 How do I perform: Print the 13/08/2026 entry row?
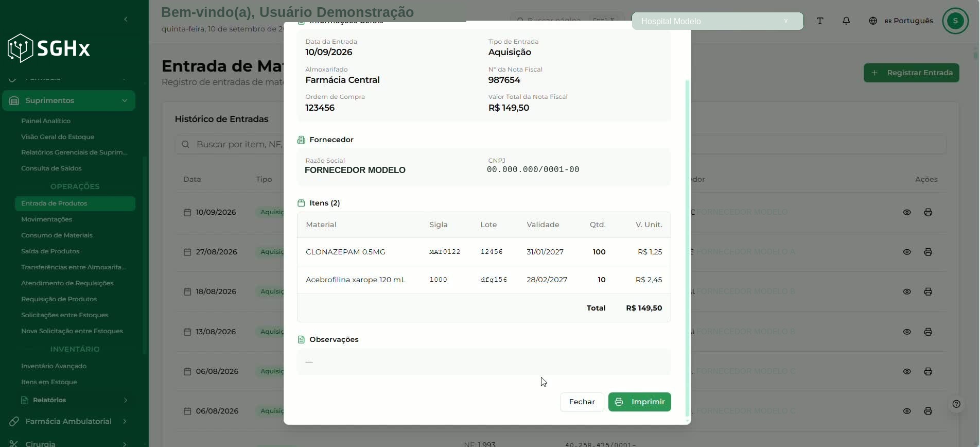click(928, 332)
